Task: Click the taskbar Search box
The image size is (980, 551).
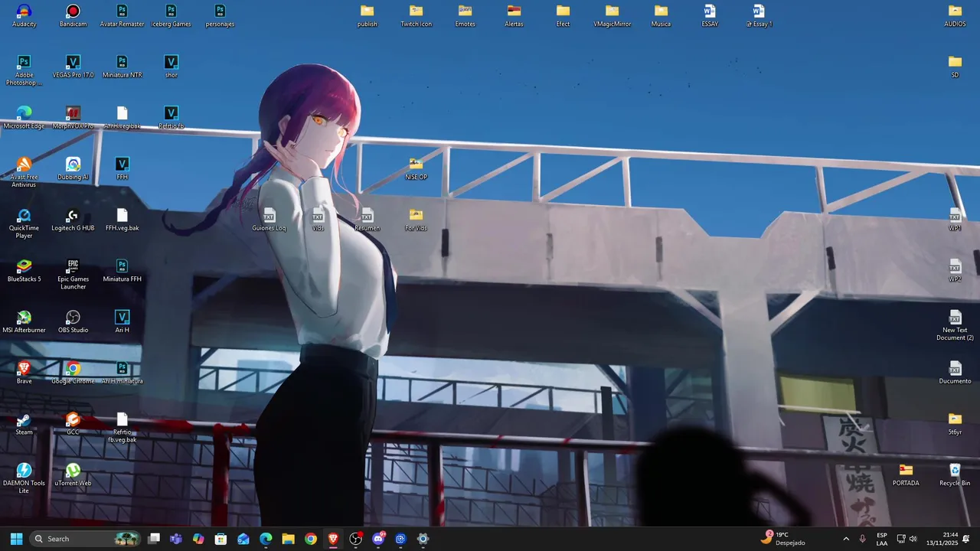Action: pyautogui.click(x=86, y=539)
